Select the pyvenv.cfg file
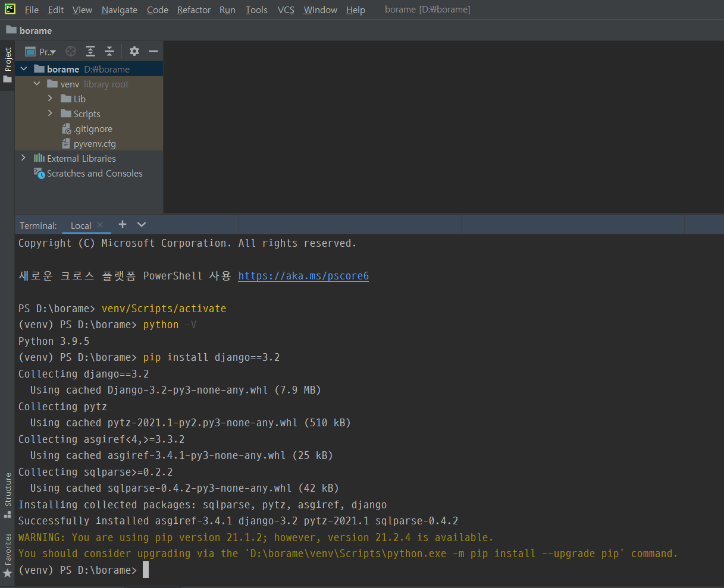Image resolution: width=724 pixels, height=588 pixels. (x=89, y=143)
